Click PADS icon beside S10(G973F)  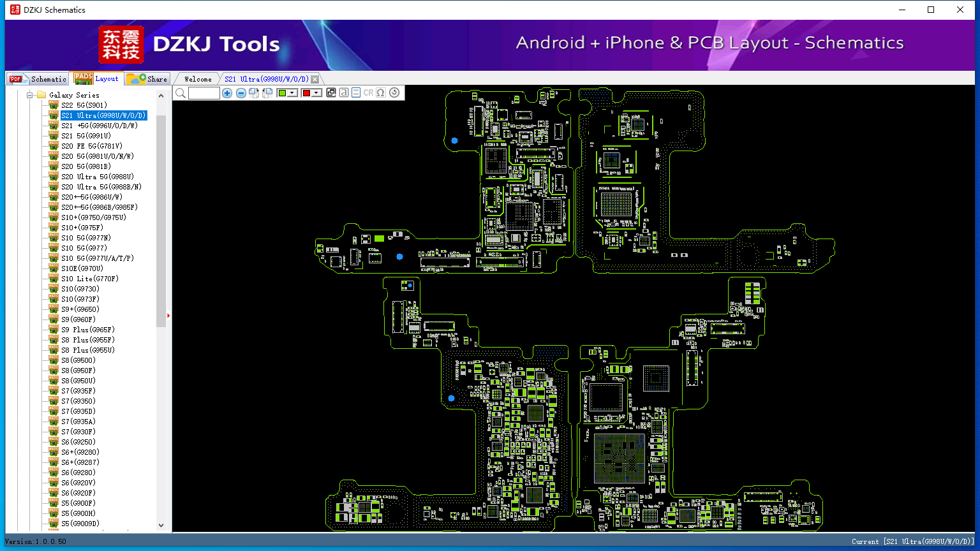click(x=54, y=299)
